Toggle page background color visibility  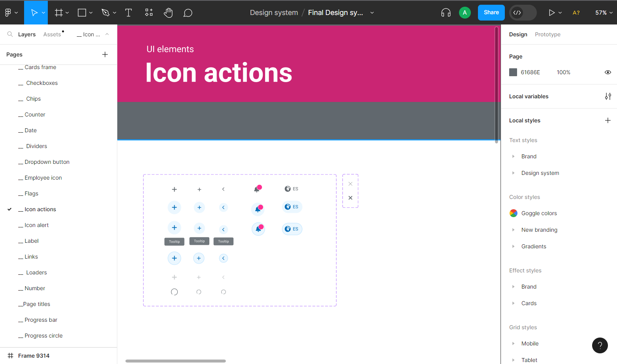608,72
